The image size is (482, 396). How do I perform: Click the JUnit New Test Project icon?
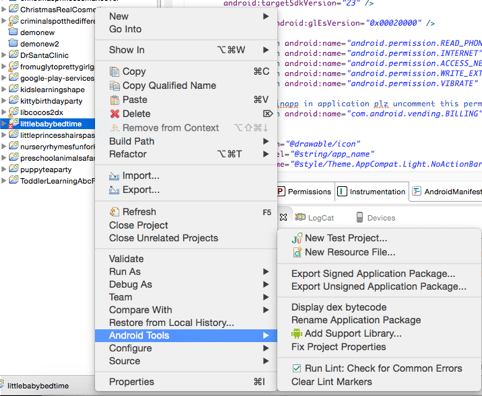[297, 238]
